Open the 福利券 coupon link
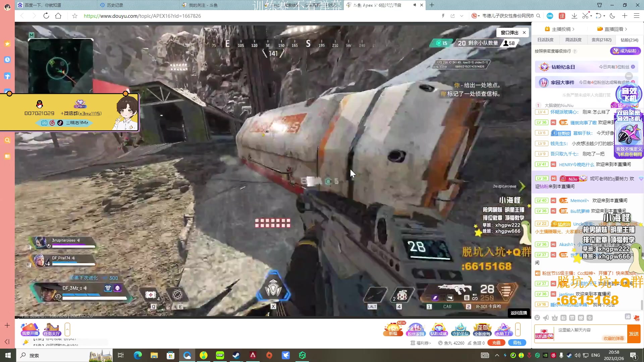644x362 pixels. tap(421, 343)
